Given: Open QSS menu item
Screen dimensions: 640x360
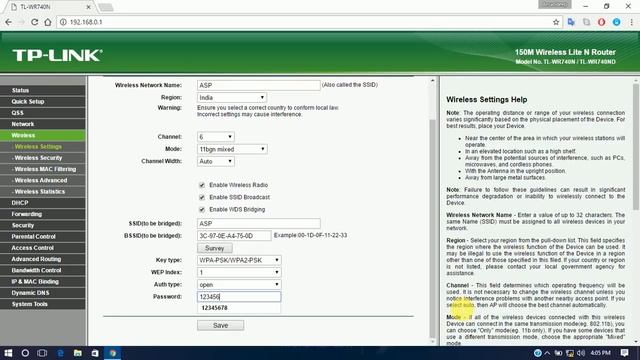Looking at the screenshot, I should pos(43,113).
